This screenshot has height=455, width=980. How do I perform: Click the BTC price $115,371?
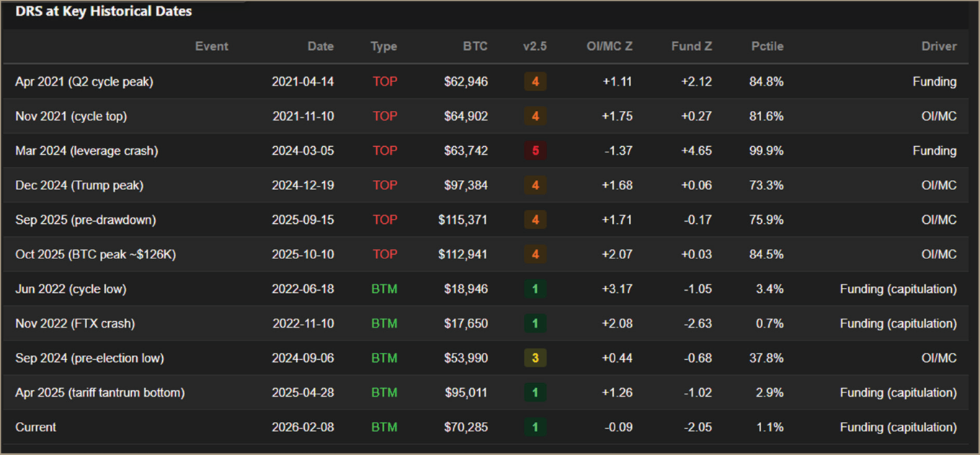[x=463, y=220]
